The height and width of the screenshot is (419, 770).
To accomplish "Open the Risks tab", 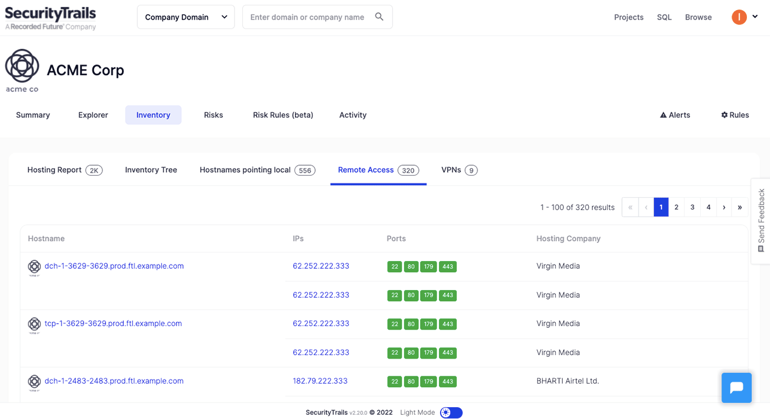I will pos(213,115).
